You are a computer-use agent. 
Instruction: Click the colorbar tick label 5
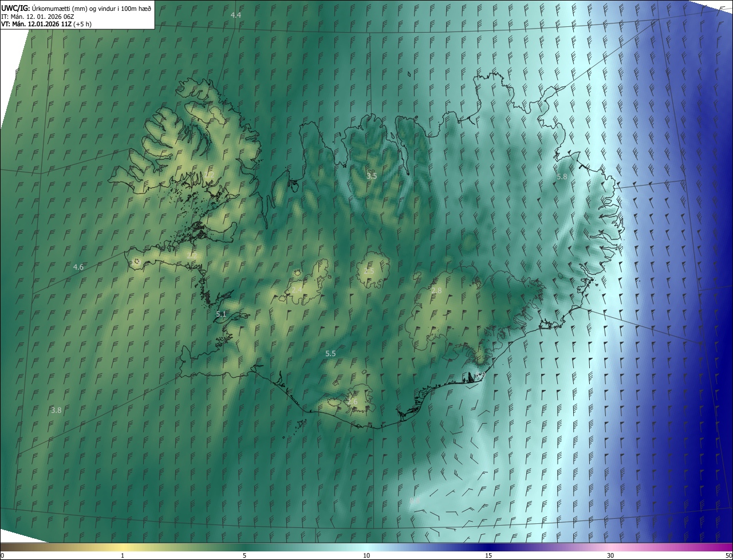[245, 555]
